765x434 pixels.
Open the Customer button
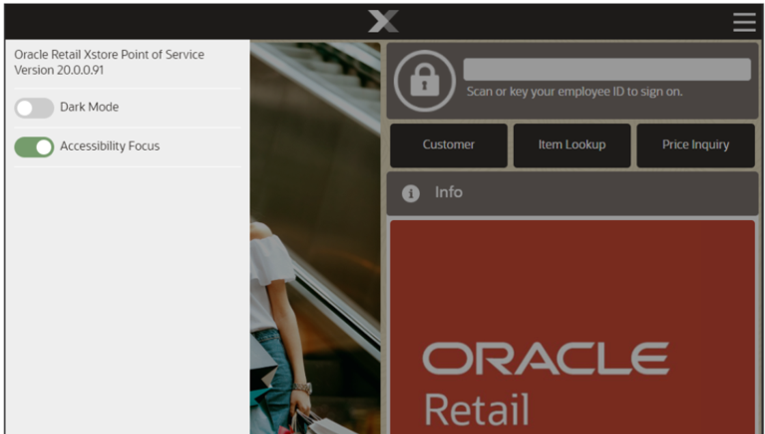click(448, 145)
